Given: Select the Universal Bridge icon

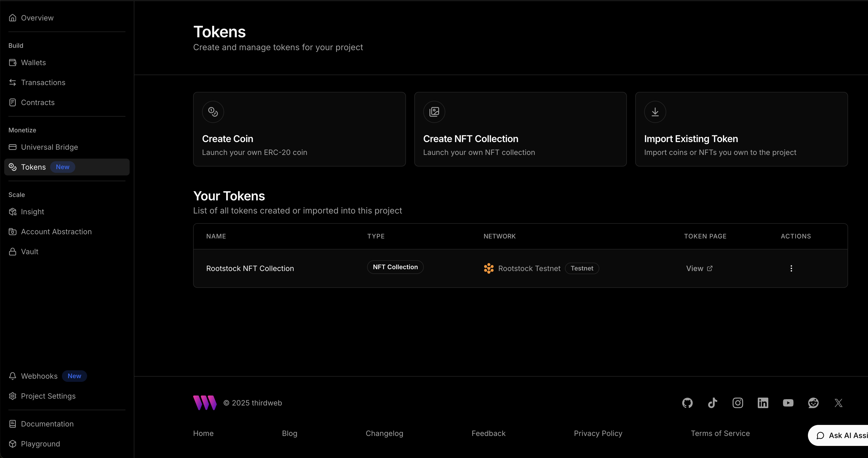Looking at the screenshot, I should tap(13, 147).
